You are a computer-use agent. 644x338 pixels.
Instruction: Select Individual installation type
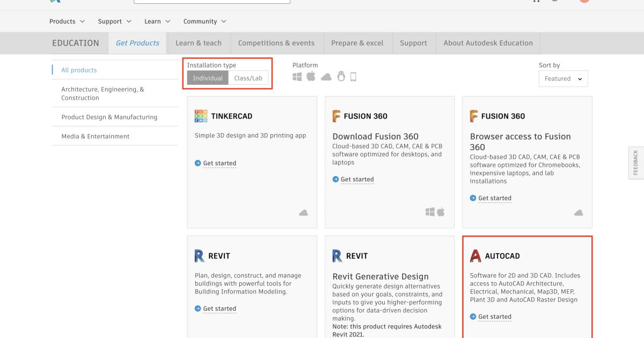(208, 78)
